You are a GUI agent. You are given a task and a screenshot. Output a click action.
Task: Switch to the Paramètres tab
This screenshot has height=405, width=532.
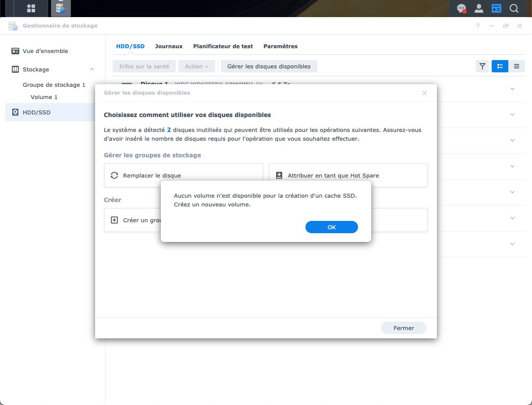pos(280,46)
